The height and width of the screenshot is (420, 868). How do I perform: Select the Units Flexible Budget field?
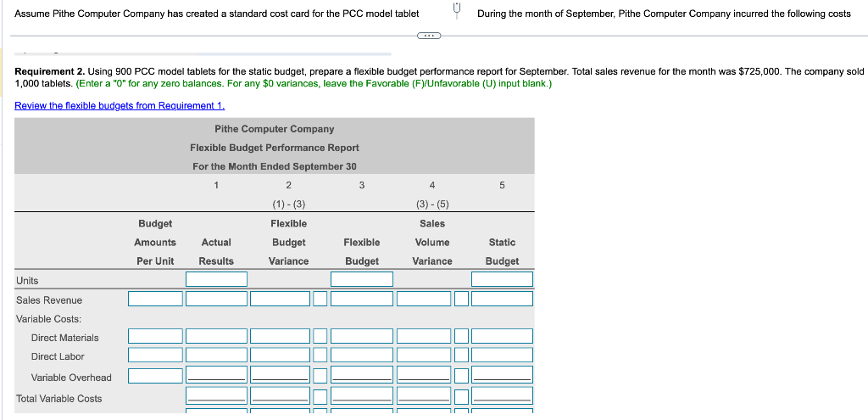[362, 279]
